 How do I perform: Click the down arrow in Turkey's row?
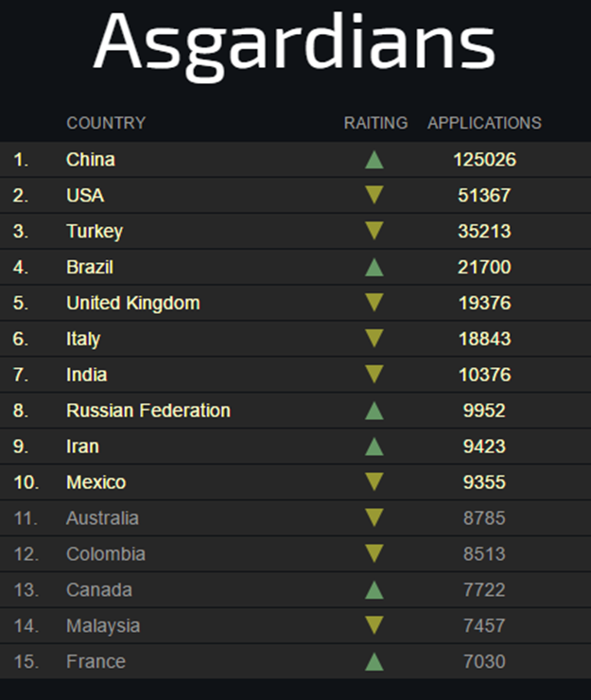(374, 232)
